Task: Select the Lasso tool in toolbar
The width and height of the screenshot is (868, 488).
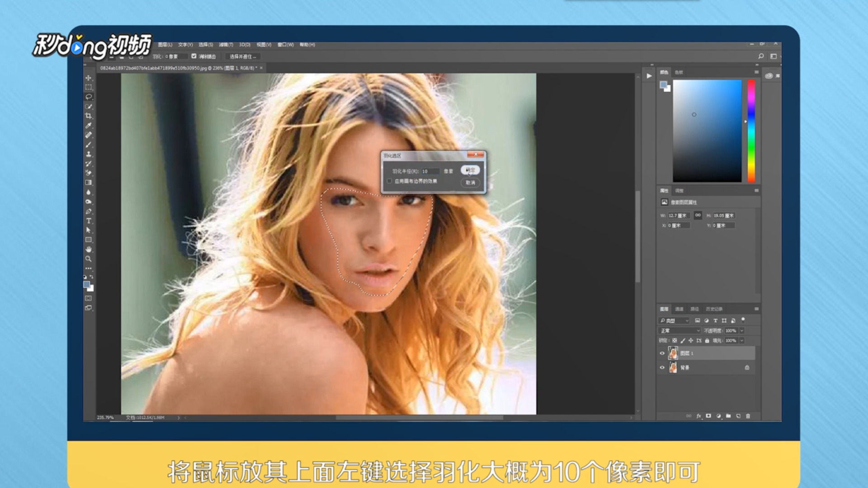Action: click(x=89, y=97)
